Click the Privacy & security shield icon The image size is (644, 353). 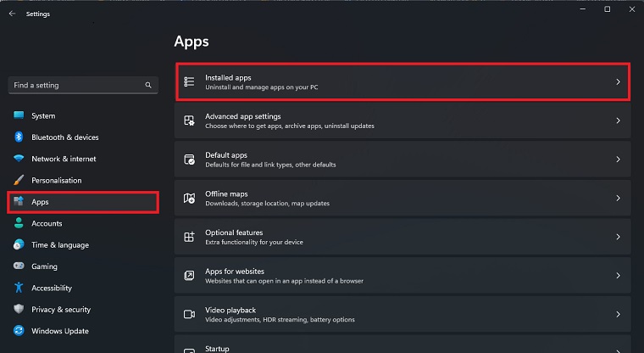(x=19, y=310)
